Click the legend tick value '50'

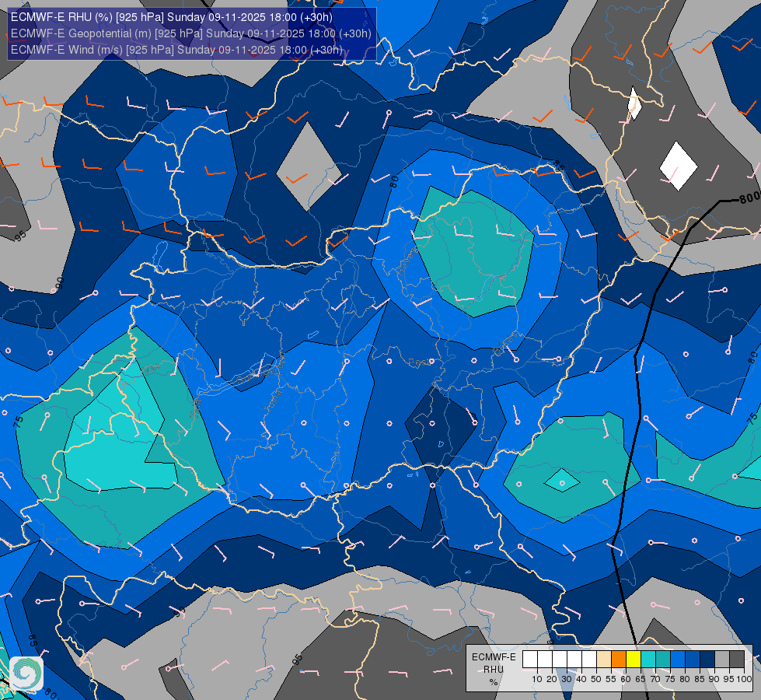596,679
